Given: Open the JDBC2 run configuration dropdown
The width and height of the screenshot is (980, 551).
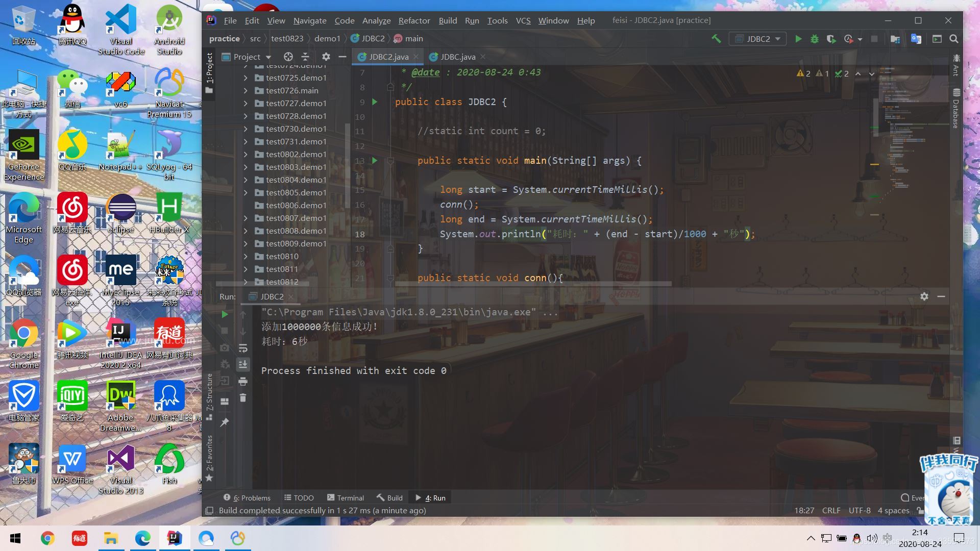Looking at the screenshot, I should [x=758, y=39].
